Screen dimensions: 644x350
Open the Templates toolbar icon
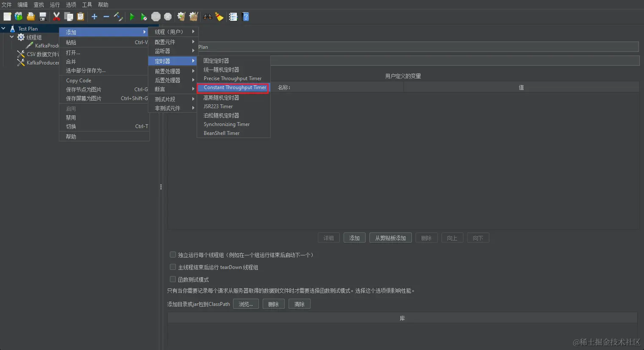click(x=19, y=17)
